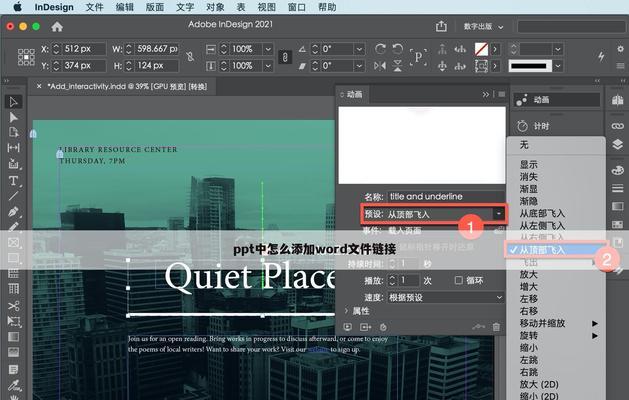Toggle constrain proportions for scaling chain
The height and width of the screenshot is (400, 629).
tap(285, 57)
